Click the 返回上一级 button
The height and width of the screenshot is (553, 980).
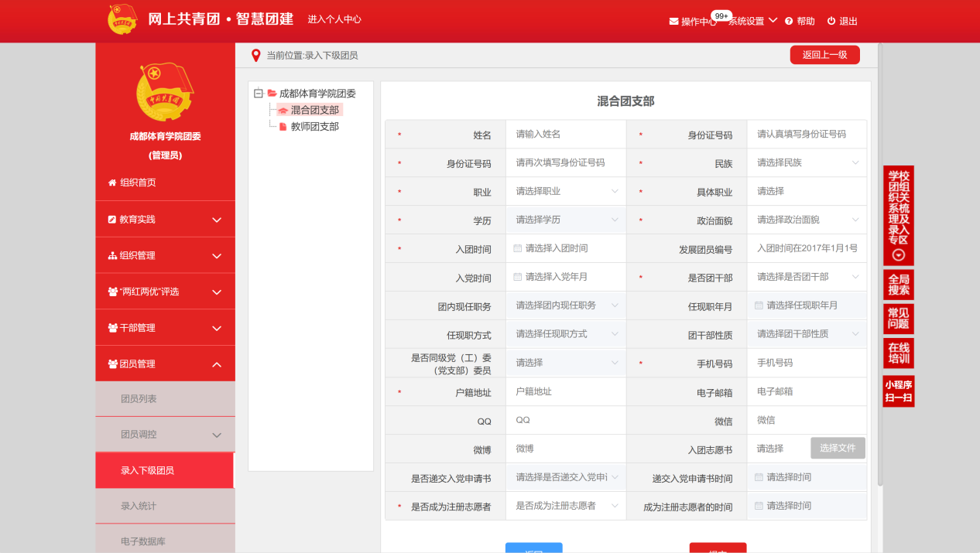tap(824, 55)
